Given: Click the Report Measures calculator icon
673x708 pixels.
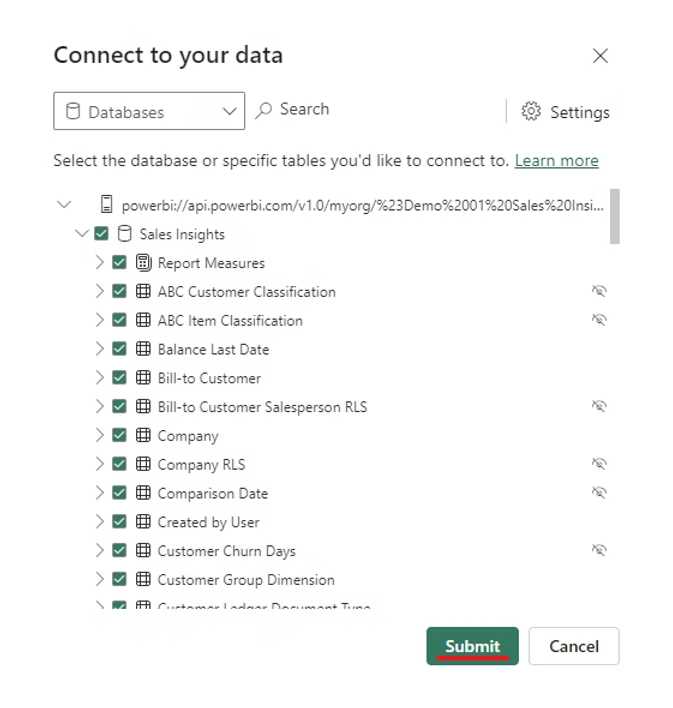Looking at the screenshot, I should pos(143,263).
